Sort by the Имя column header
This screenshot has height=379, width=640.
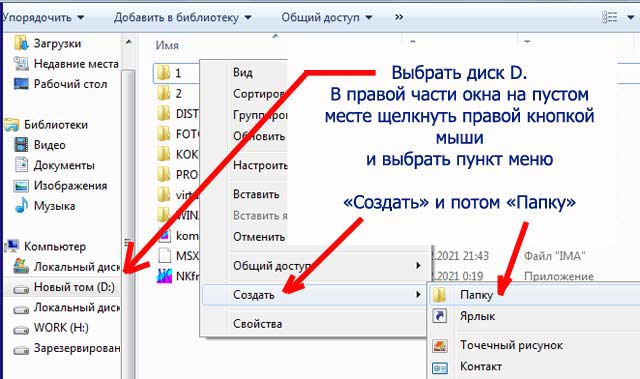(167, 45)
